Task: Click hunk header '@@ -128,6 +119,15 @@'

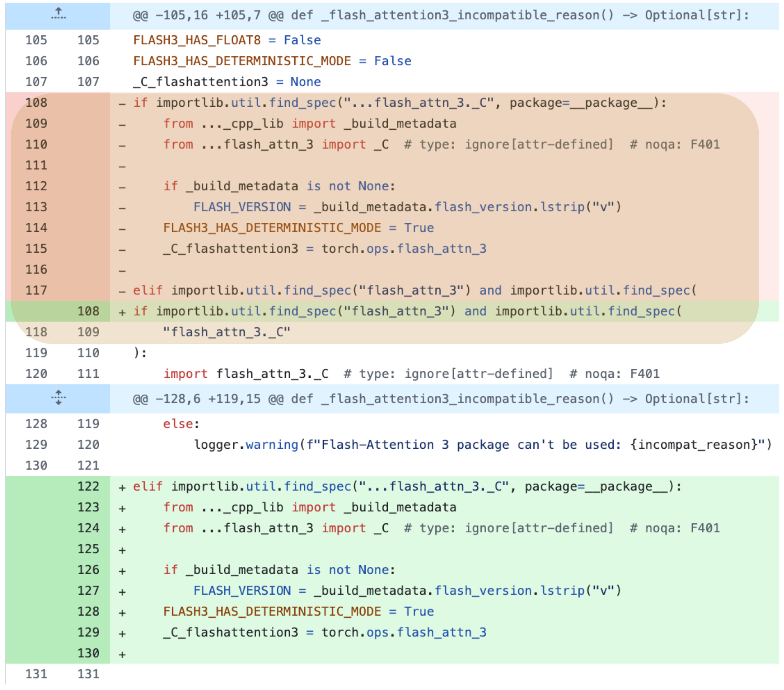Action: tap(440, 399)
